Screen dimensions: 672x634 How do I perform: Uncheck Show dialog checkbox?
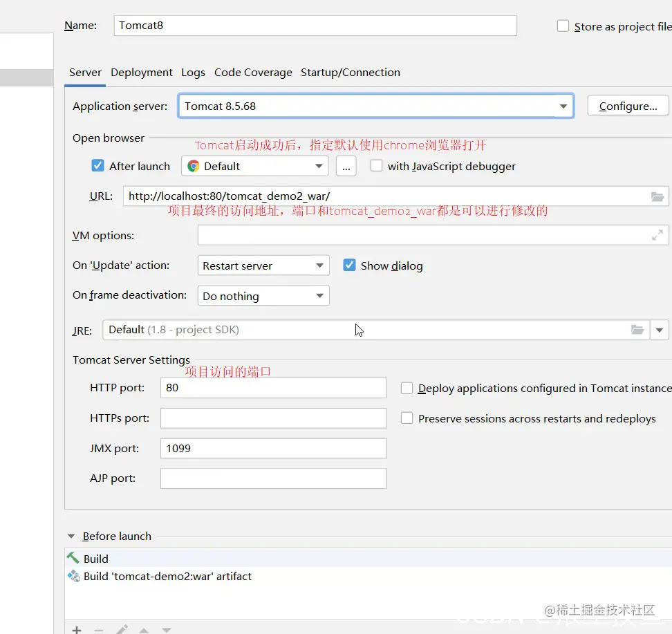[349, 265]
